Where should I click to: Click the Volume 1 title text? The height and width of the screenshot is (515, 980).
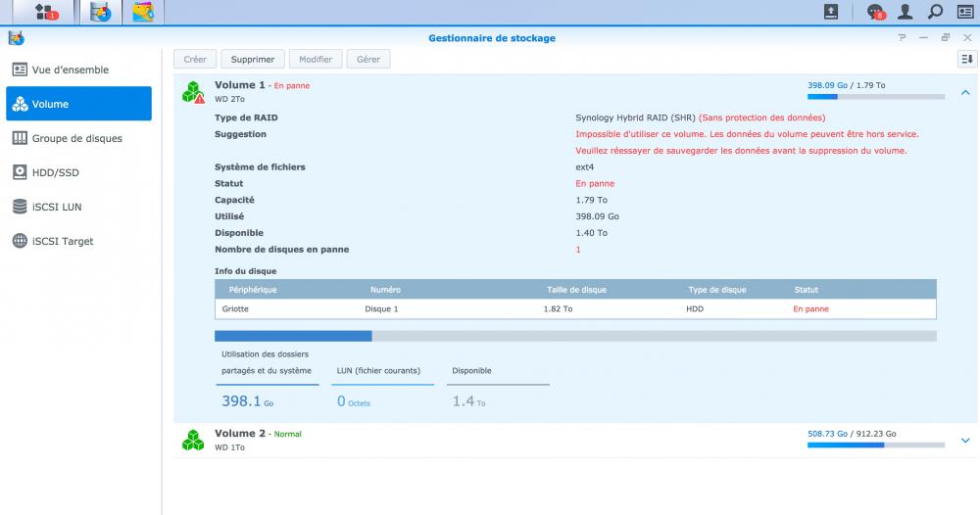(240, 85)
